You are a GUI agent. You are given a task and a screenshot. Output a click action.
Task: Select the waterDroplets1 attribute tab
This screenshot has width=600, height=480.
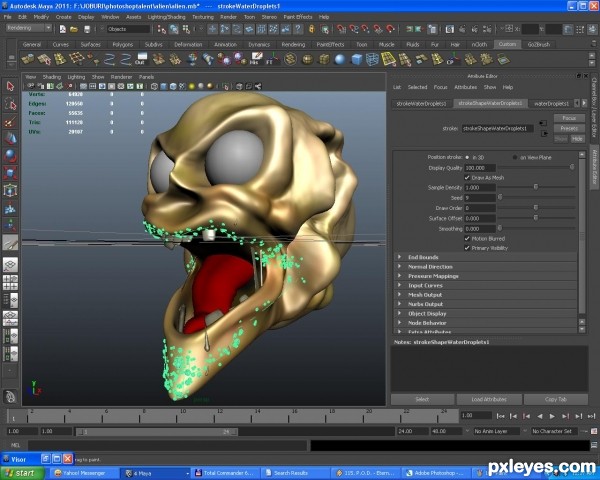551,104
